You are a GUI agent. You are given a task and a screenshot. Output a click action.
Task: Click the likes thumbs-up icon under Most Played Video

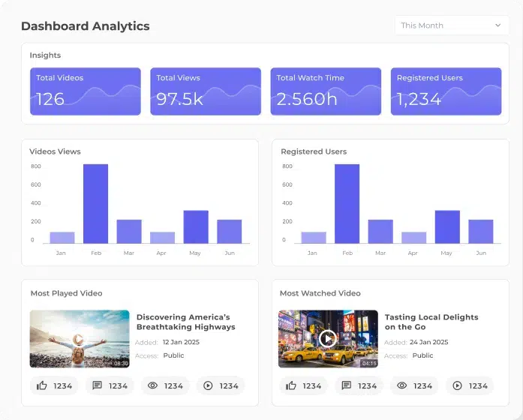(42, 385)
